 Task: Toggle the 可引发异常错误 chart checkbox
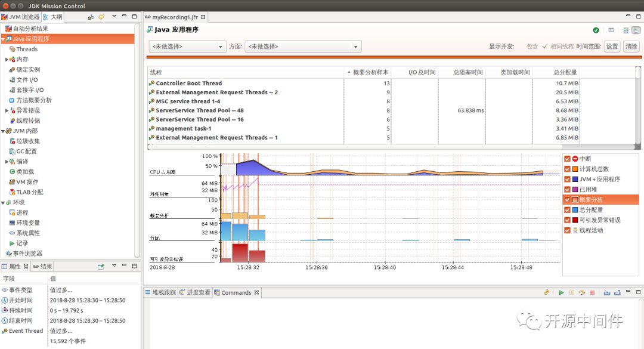(x=567, y=220)
